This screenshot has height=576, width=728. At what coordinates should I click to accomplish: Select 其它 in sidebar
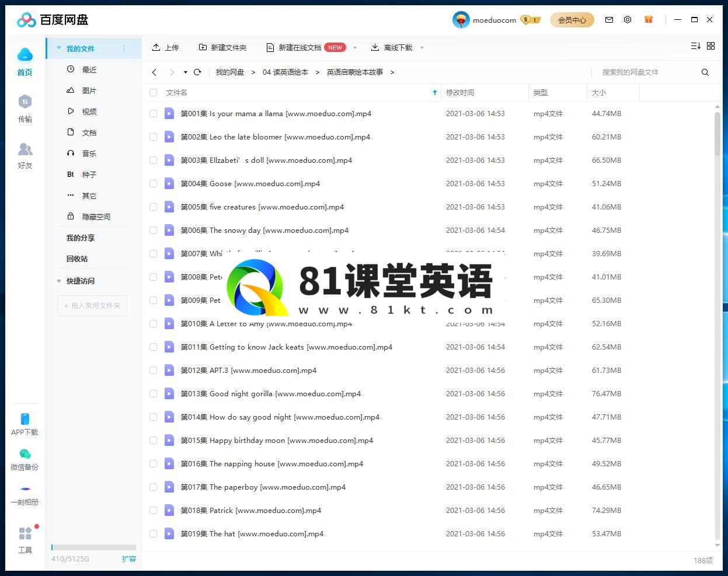(89, 196)
